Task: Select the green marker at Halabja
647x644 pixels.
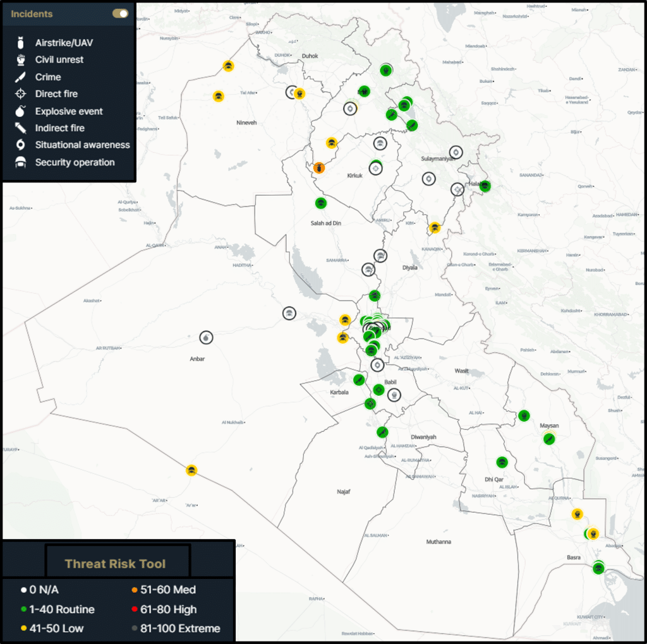Action: (x=485, y=186)
